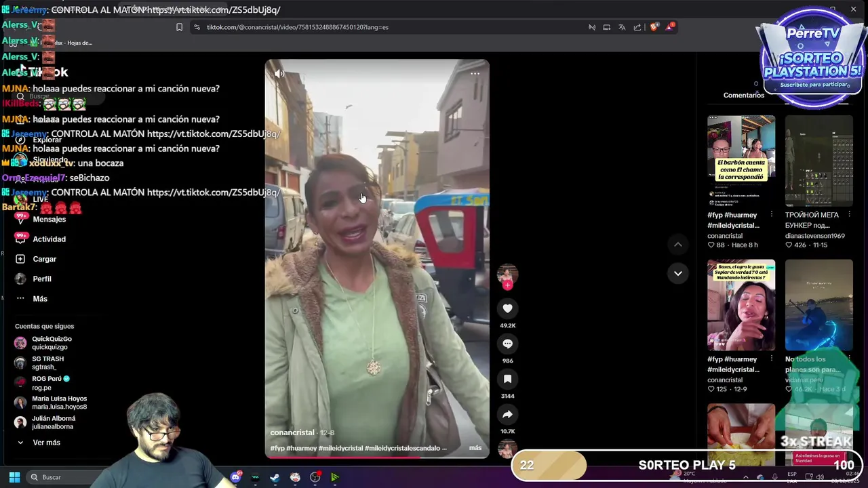
Task: Open the Windows Start menu
Action: 14,477
